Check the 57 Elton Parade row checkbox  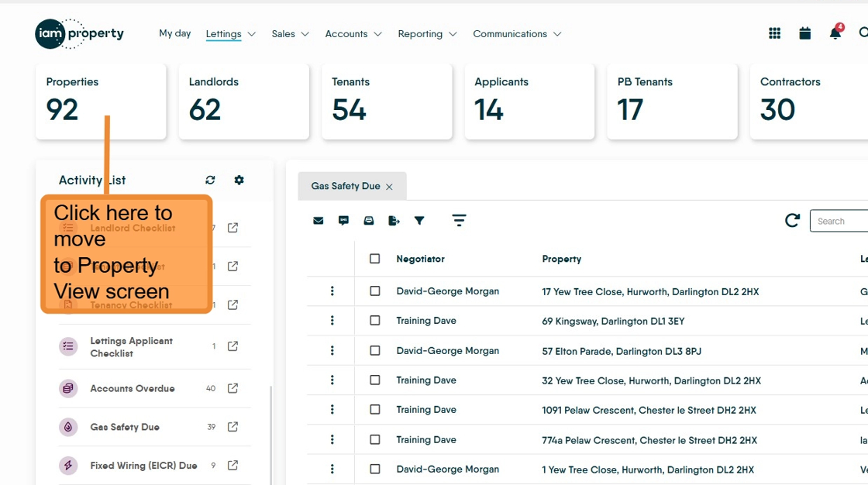[x=375, y=351]
